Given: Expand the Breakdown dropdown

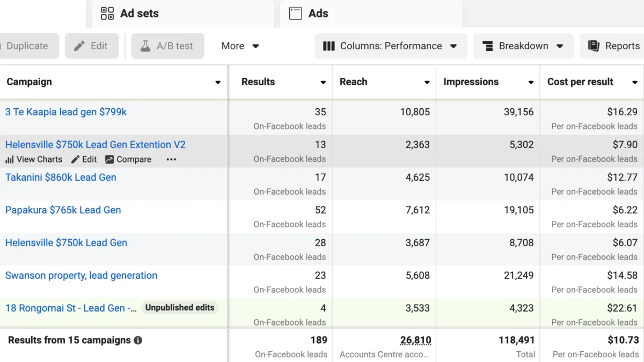Looking at the screenshot, I should coord(523,46).
